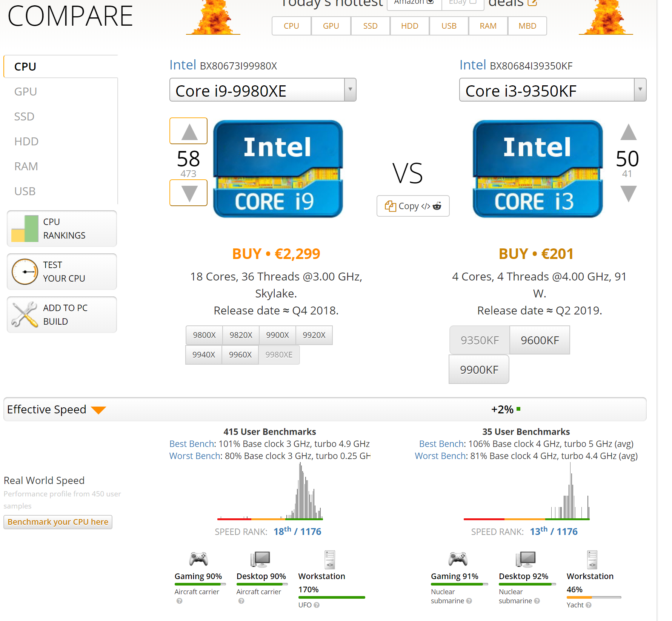Click the Test Your CPU clock icon
The height and width of the screenshot is (621, 672).
pyautogui.click(x=25, y=271)
